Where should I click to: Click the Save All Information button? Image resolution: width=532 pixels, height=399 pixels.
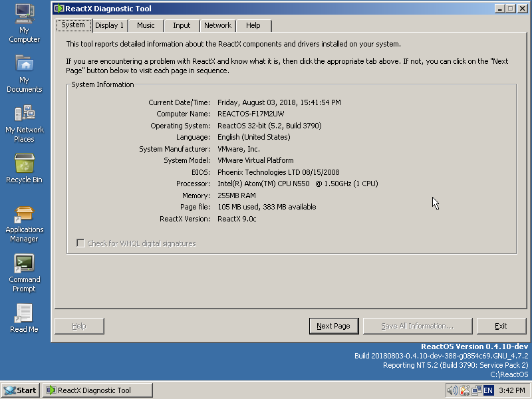pos(418,326)
